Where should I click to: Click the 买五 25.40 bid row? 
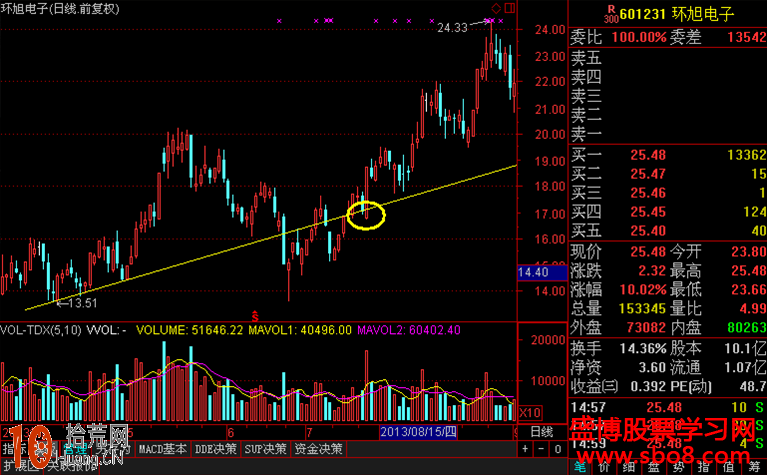668,230
